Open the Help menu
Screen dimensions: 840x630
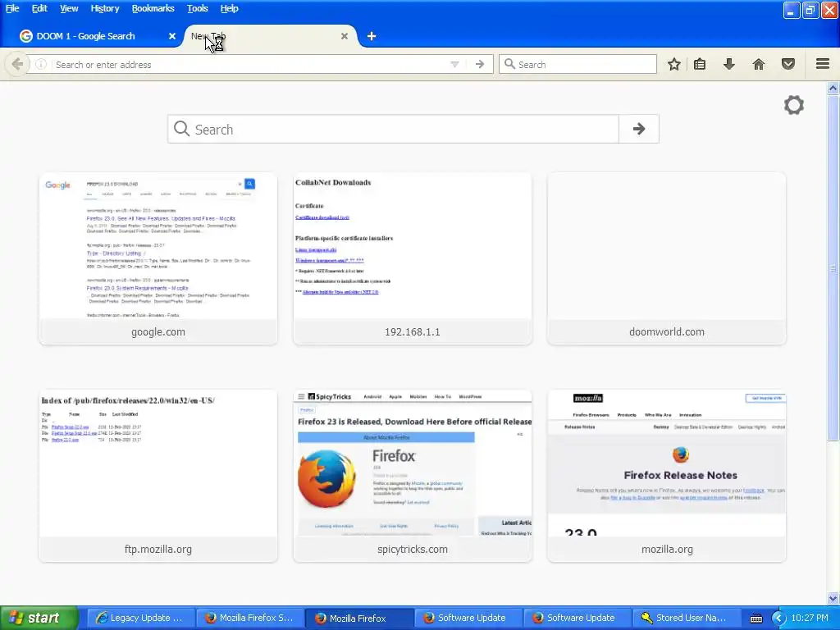click(230, 8)
